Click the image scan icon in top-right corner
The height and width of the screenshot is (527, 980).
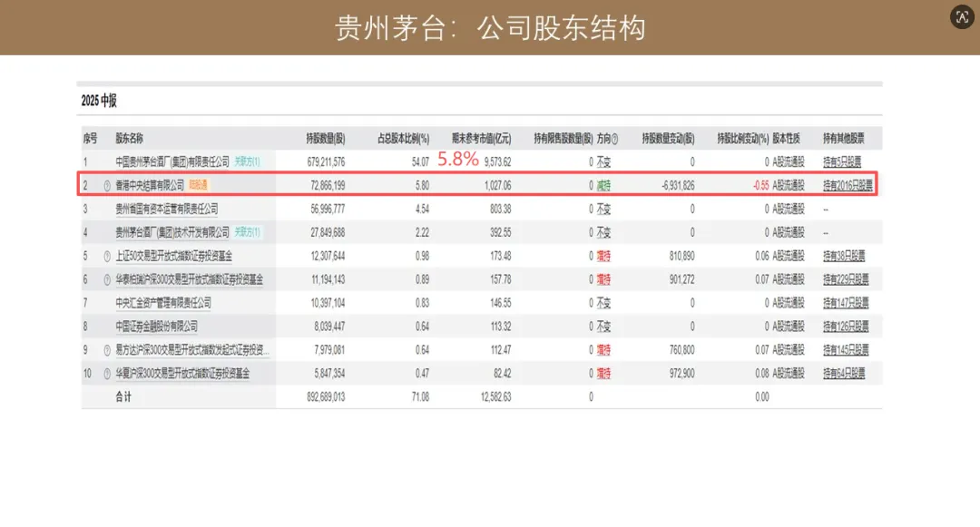(x=962, y=17)
